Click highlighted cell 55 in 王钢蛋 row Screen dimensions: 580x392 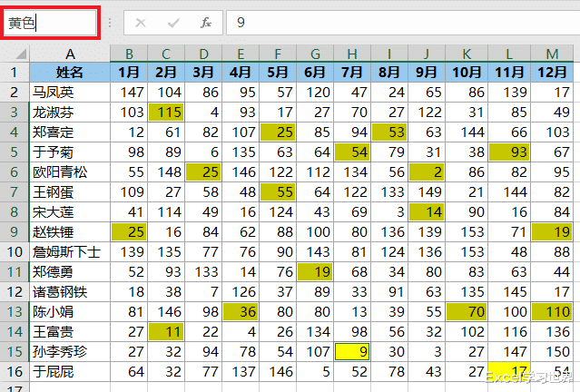278,192
